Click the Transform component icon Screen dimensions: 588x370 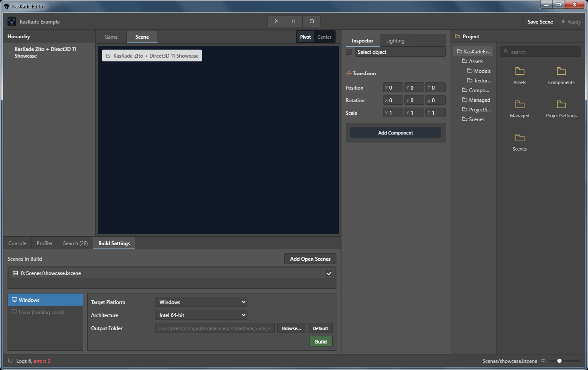(x=349, y=73)
